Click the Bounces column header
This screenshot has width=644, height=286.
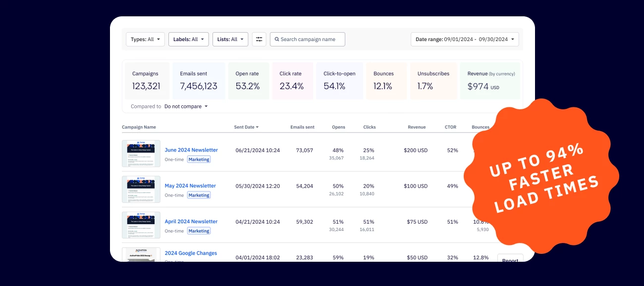point(480,127)
